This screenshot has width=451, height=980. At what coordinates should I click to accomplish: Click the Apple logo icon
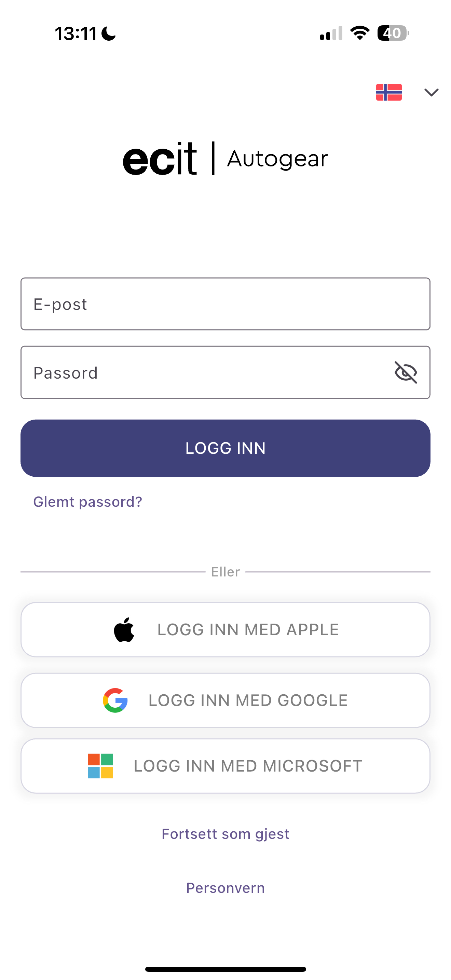pyautogui.click(x=124, y=630)
